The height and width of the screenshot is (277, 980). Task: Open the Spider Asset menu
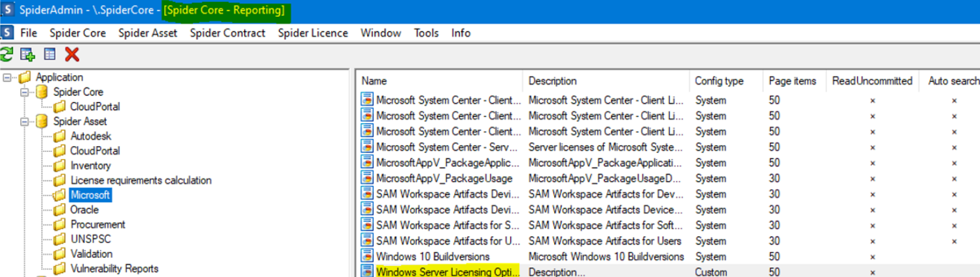pos(148,33)
